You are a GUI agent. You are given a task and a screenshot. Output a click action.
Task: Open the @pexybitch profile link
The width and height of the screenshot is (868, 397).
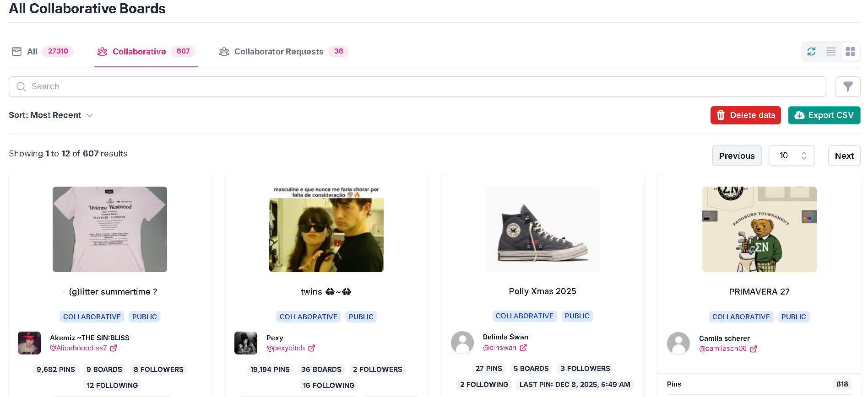click(x=291, y=348)
